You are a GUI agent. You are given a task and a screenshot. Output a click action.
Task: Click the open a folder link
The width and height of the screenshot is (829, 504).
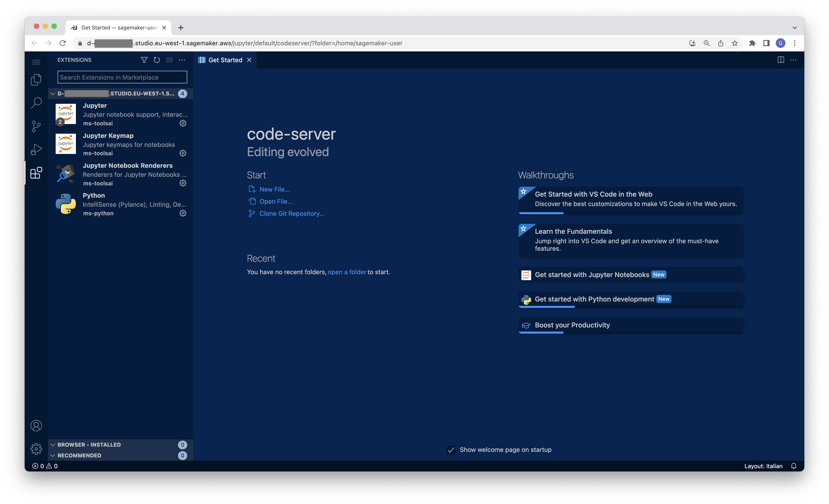[x=347, y=272]
